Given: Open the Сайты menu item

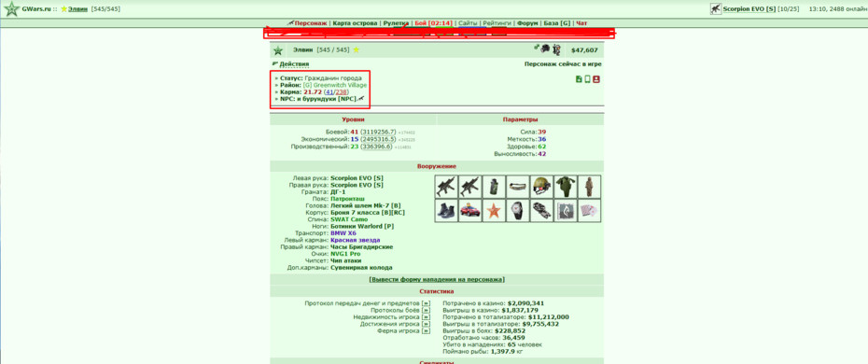Looking at the screenshot, I should (x=468, y=23).
